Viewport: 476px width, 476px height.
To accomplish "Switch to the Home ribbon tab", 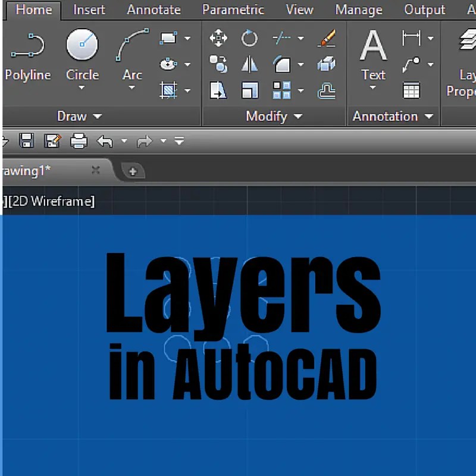I will [x=34, y=10].
